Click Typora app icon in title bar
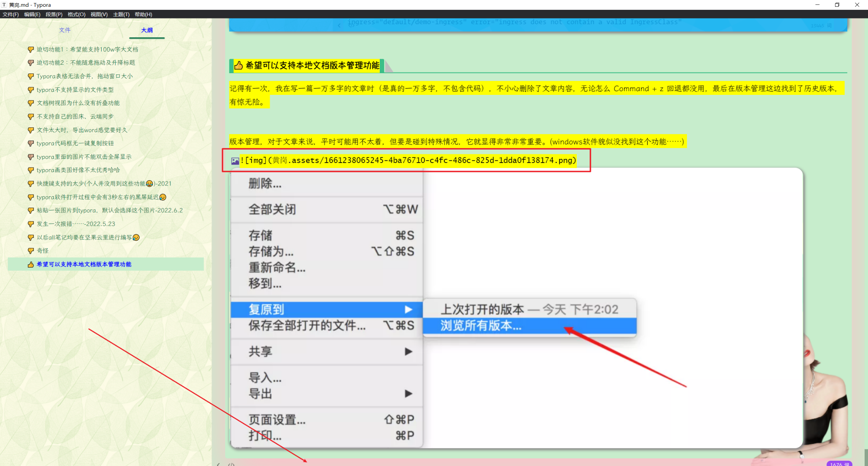The image size is (868, 466). [4, 5]
